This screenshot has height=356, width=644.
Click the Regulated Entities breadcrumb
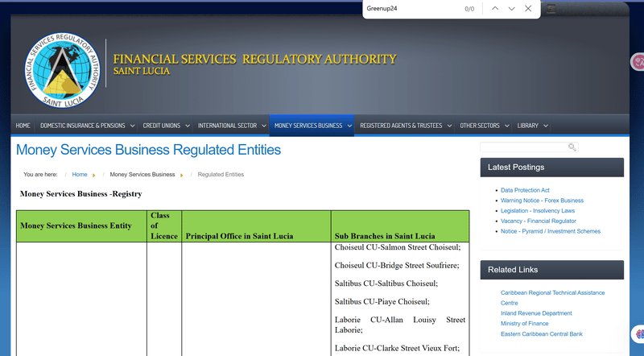pyautogui.click(x=221, y=174)
